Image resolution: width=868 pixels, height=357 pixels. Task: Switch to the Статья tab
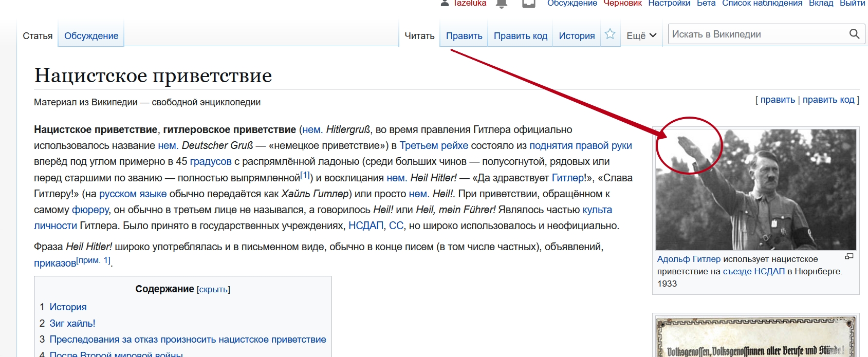(38, 35)
